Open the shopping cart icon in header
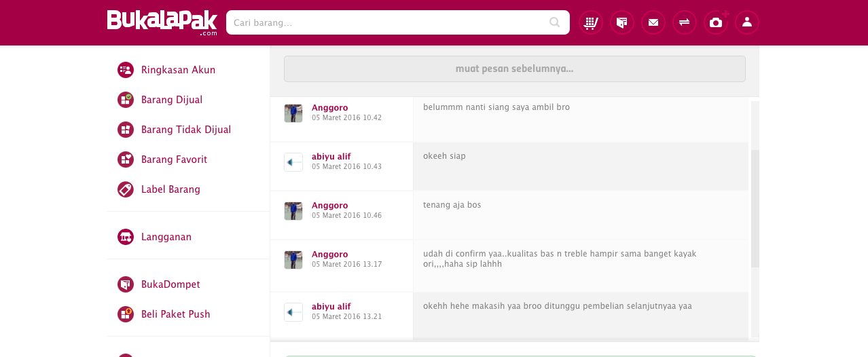The height and width of the screenshot is (357, 868). tap(591, 22)
